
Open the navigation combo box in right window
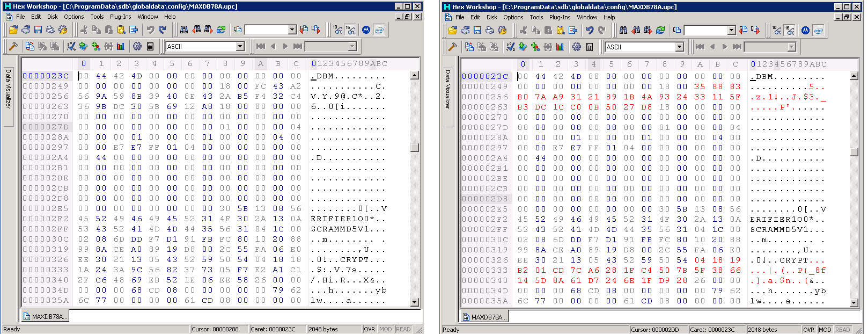coord(791,47)
